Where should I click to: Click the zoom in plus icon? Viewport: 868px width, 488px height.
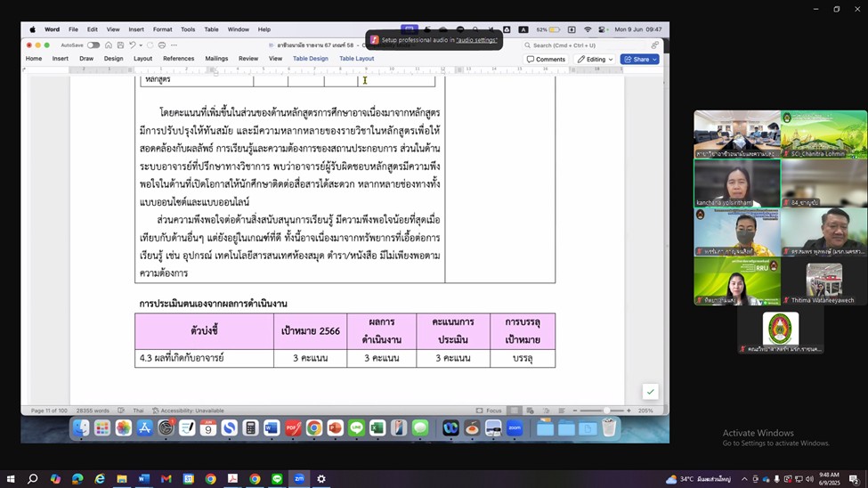coord(629,411)
